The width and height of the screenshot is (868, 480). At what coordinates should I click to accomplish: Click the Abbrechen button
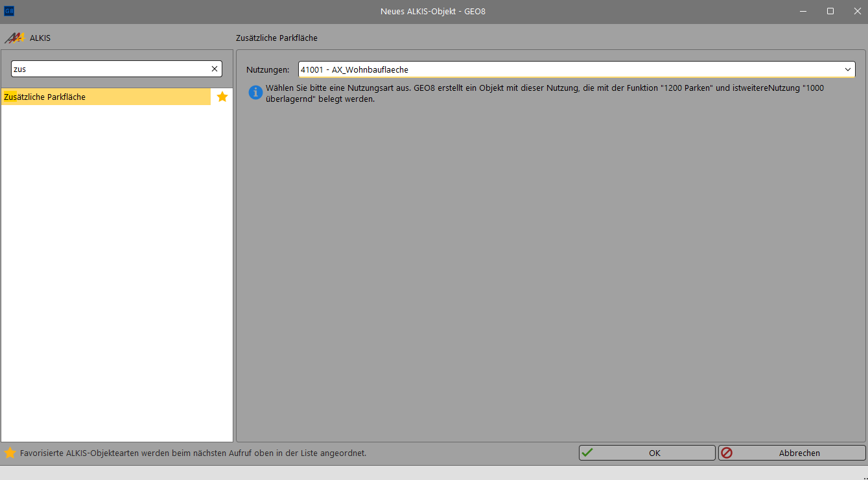click(x=792, y=453)
